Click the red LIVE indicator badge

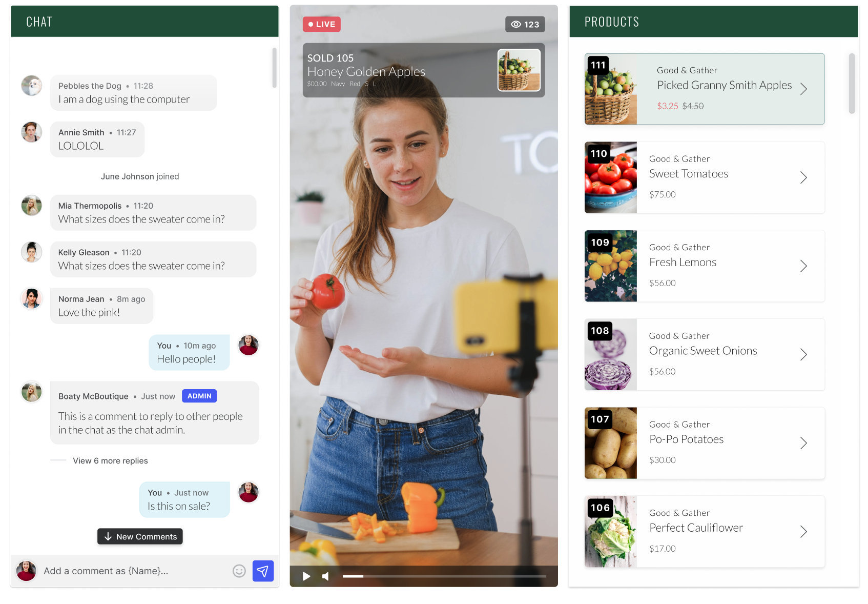point(322,24)
